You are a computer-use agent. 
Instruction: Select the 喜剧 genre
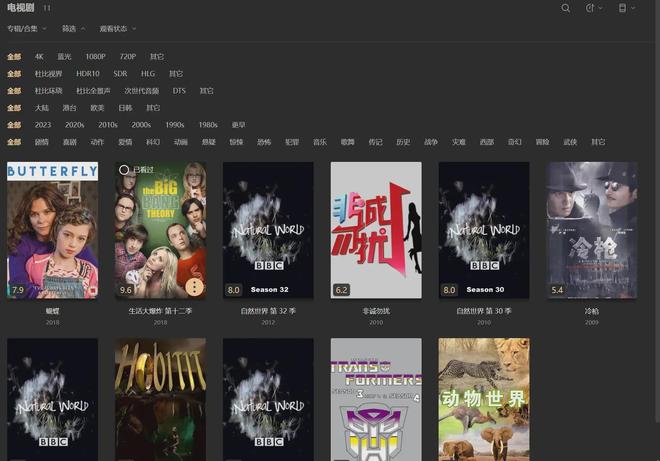click(69, 142)
